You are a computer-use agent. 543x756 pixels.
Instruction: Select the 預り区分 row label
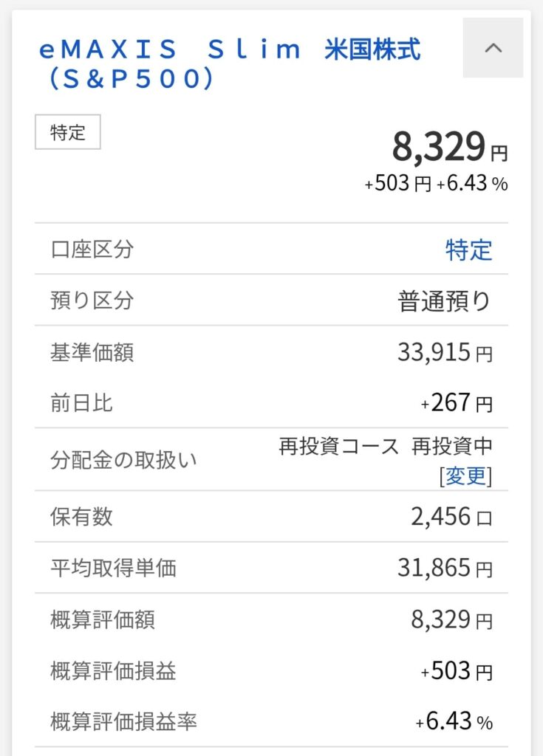(x=92, y=301)
